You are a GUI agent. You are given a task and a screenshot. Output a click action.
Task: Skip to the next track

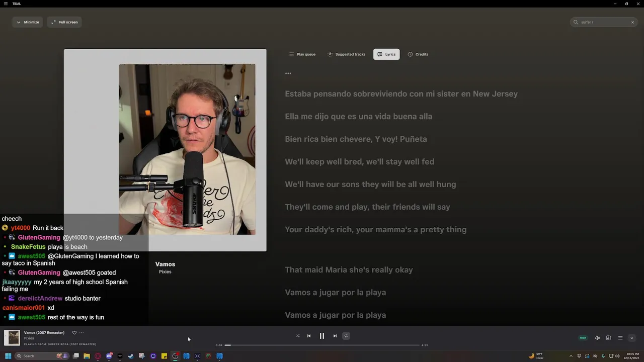pyautogui.click(x=335, y=336)
